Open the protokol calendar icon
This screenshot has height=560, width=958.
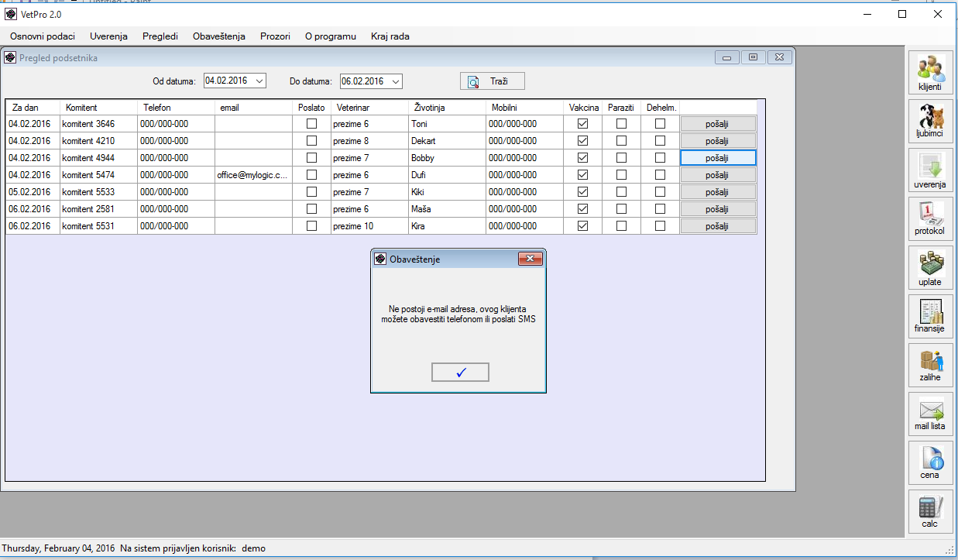(x=929, y=218)
